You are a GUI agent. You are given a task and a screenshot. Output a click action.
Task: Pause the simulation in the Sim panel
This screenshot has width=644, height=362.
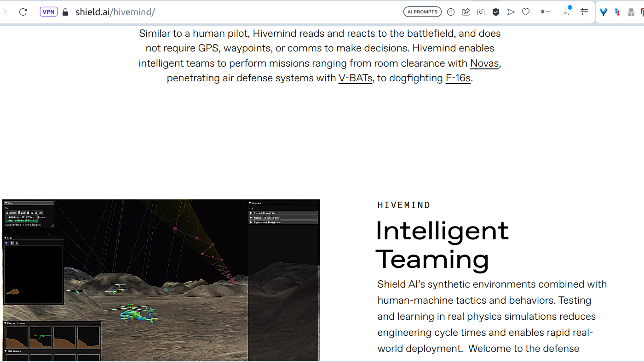click(x=28, y=213)
